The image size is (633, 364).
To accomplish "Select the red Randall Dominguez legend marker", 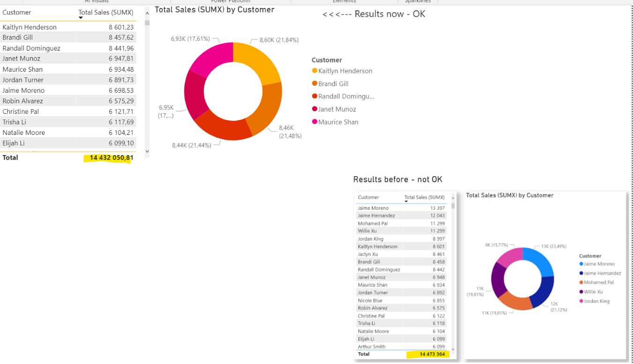I will [314, 96].
